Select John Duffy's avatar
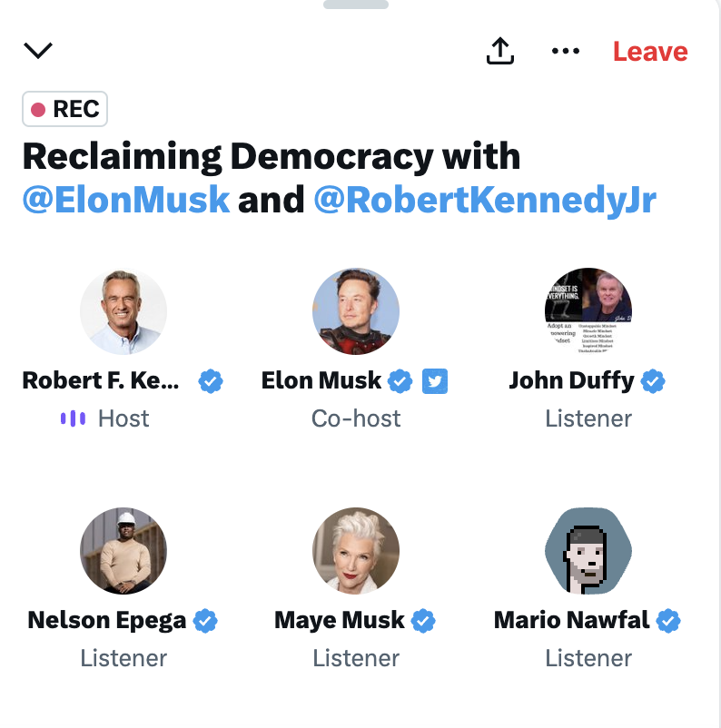The width and height of the screenshot is (721, 728). [x=588, y=311]
